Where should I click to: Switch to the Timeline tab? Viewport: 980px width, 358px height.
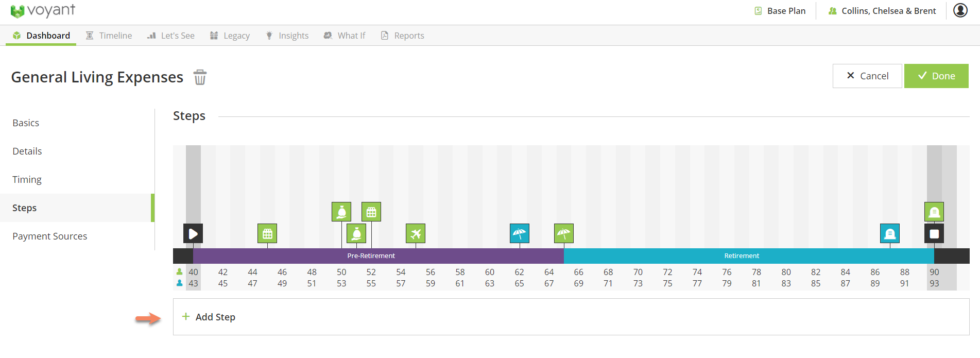[x=109, y=36]
